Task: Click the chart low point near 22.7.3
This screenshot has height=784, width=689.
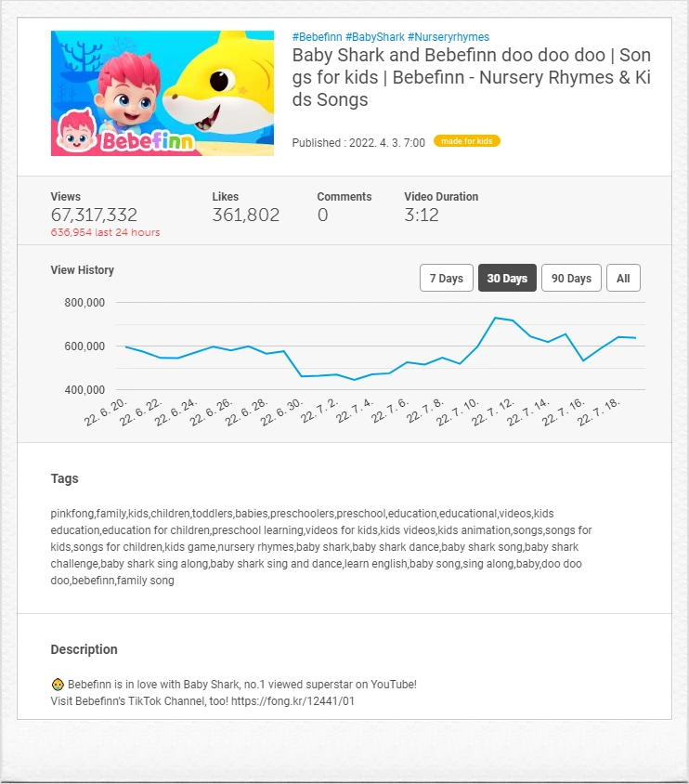Action: (x=354, y=380)
